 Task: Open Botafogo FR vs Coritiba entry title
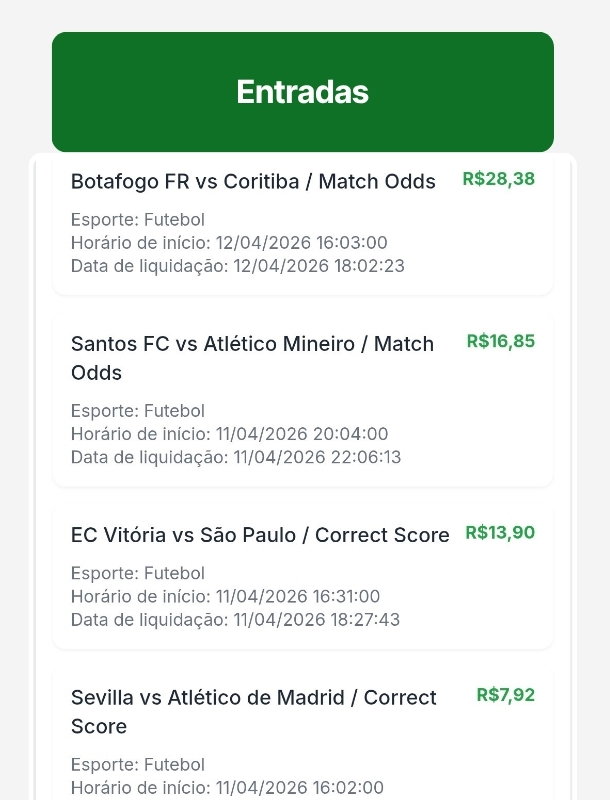pyautogui.click(x=253, y=182)
